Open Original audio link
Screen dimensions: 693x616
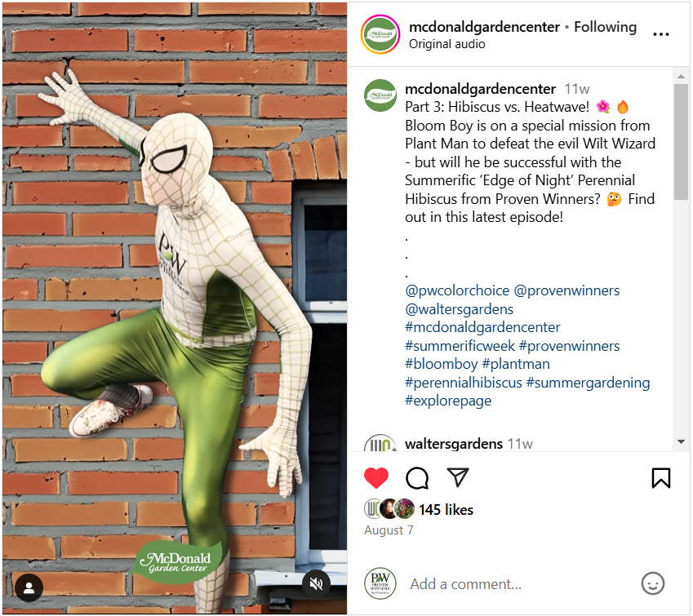[x=446, y=44]
